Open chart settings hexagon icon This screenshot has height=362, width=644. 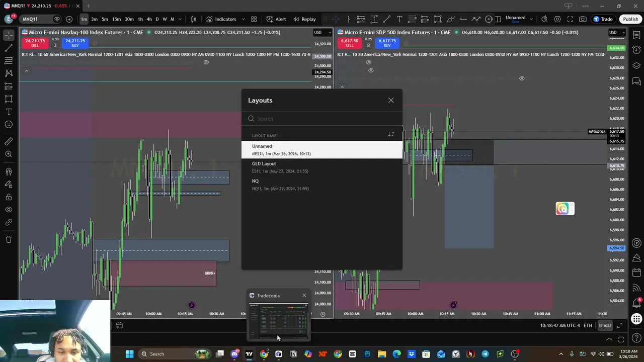(557, 19)
